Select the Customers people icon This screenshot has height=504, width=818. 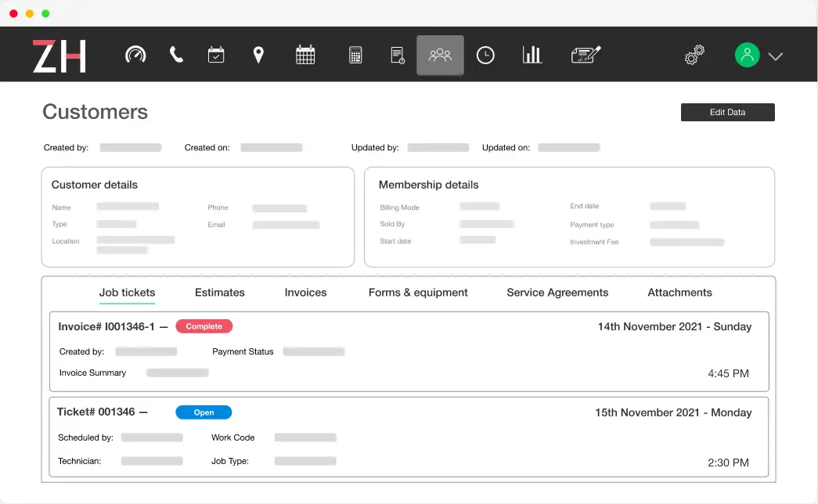point(440,56)
